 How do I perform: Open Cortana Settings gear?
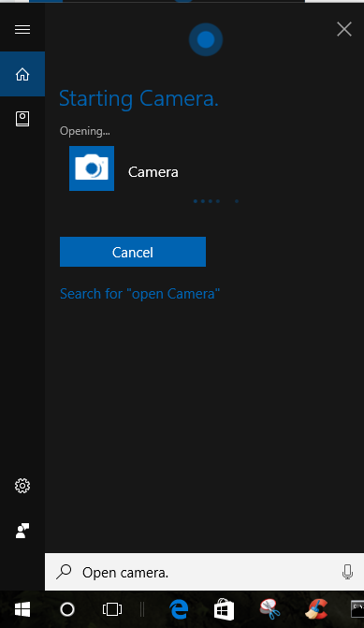pyautogui.click(x=22, y=486)
